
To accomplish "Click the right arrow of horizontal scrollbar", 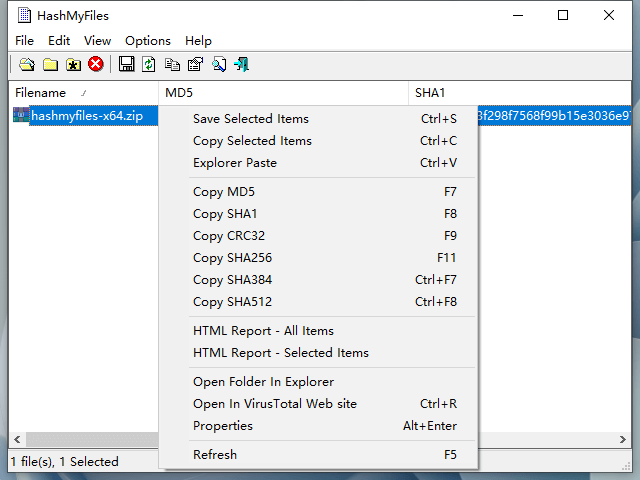I will pyautogui.click(x=622, y=440).
